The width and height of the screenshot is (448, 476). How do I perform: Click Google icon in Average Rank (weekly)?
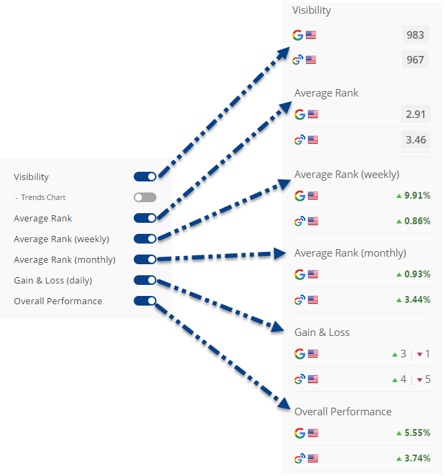tap(300, 196)
